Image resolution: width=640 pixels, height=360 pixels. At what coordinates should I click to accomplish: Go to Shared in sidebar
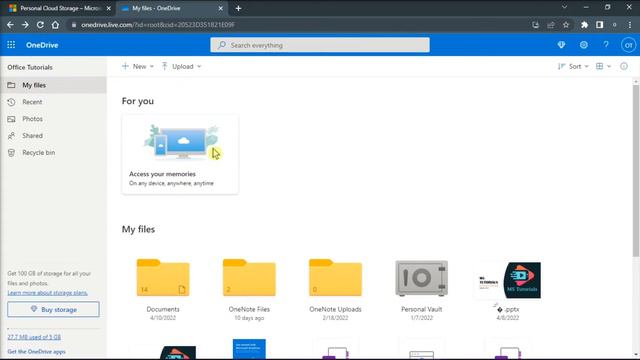click(53, 136)
